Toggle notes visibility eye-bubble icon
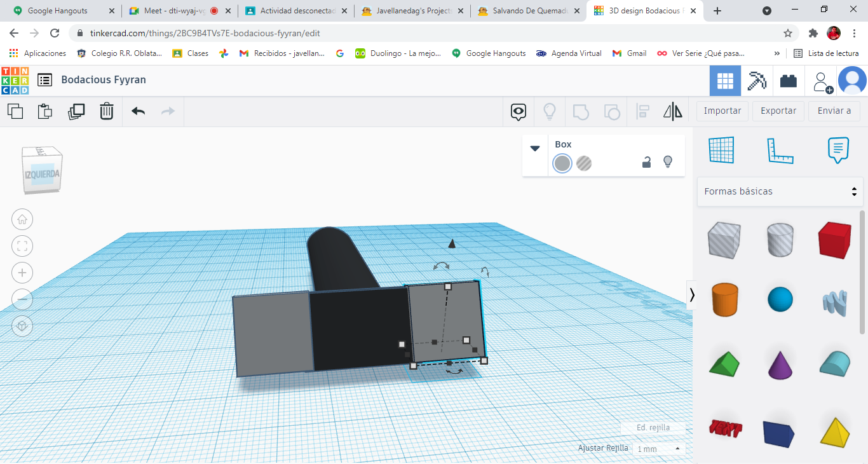This screenshot has height=464, width=868. [x=519, y=112]
